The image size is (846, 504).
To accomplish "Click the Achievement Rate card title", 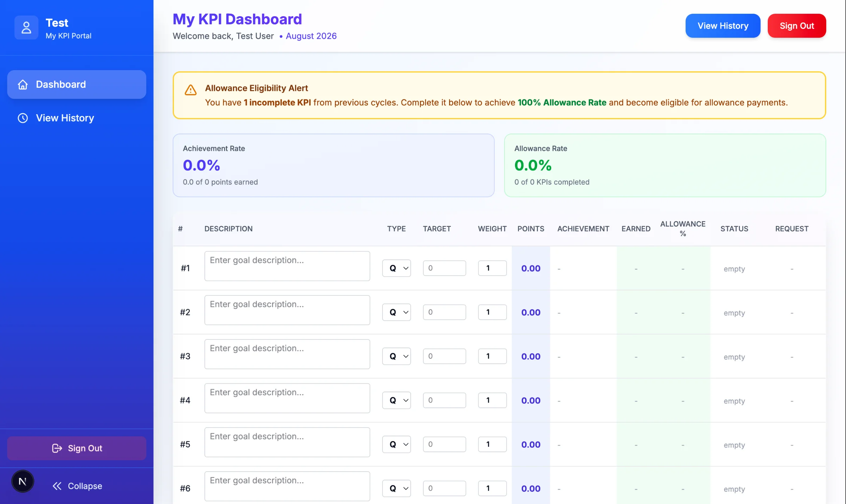I will point(214,148).
